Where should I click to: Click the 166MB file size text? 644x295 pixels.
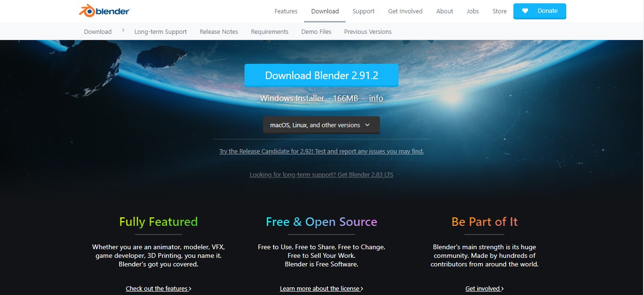click(x=345, y=98)
